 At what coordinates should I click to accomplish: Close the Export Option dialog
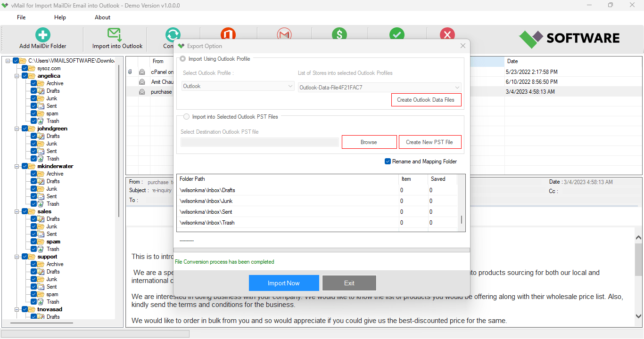pyautogui.click(x=463, y=46)
